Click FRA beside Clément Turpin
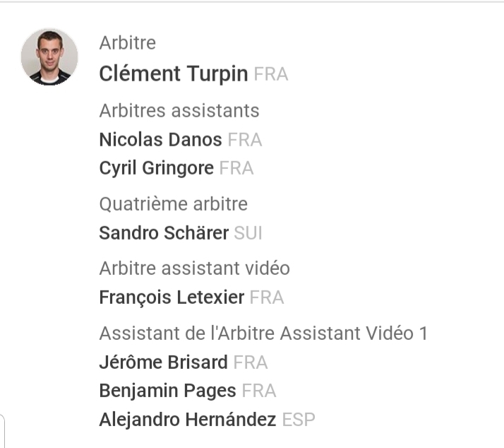The width and height of the screenshot is (504, 448). tap(271, 74)
